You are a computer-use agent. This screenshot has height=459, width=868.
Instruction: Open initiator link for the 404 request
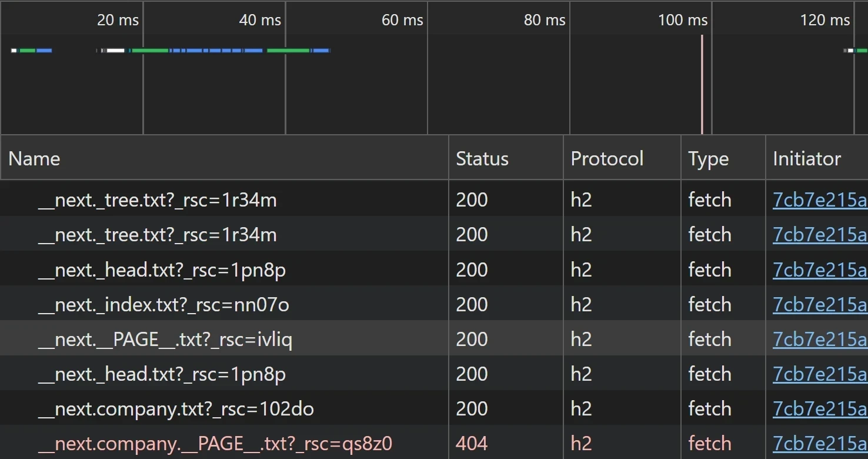pyautogui.click(x=819, y=444)
